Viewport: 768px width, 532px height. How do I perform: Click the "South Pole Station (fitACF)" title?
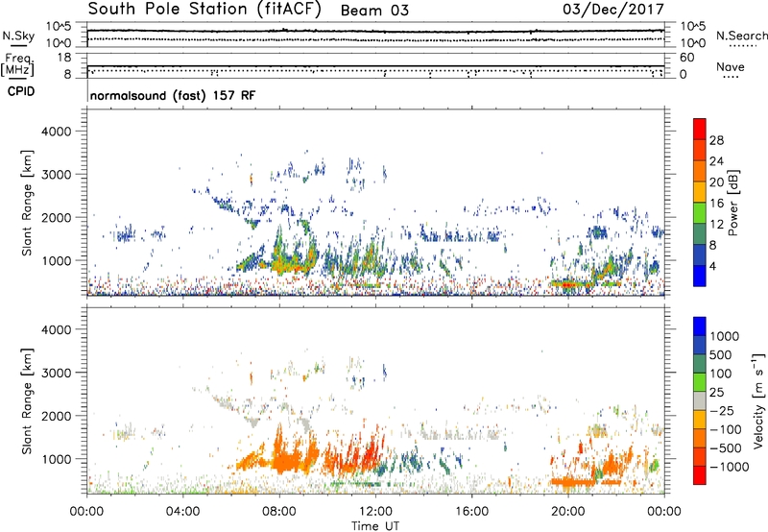204,10
